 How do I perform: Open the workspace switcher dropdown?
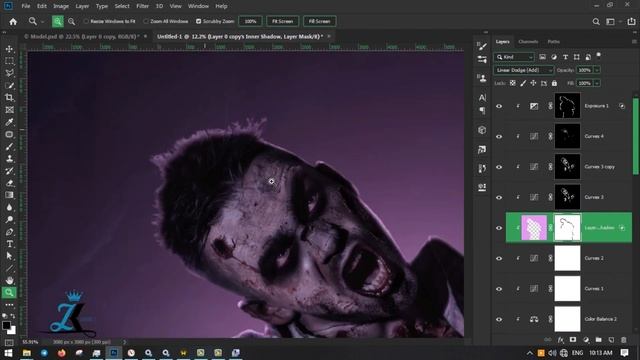pyautogui.click(x=612, y=22)
